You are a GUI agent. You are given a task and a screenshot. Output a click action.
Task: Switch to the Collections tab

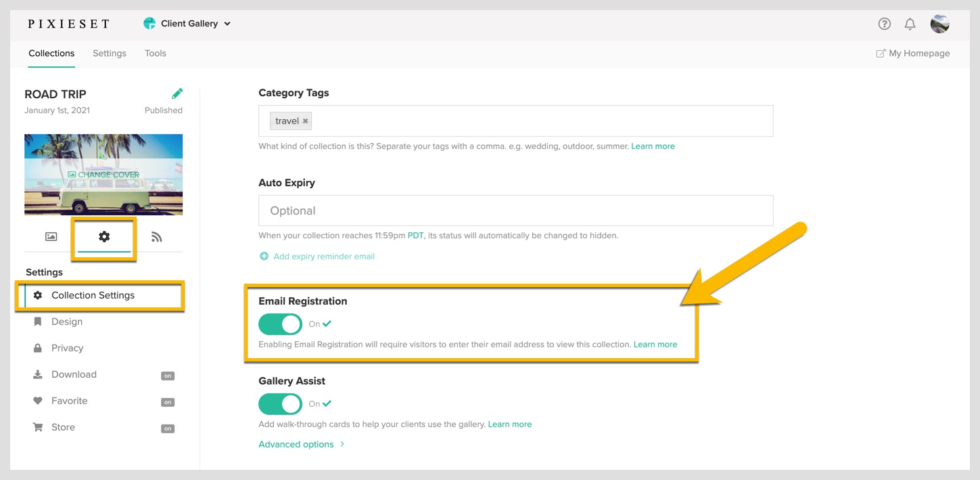pyautogui.click(x=51, y=53)
